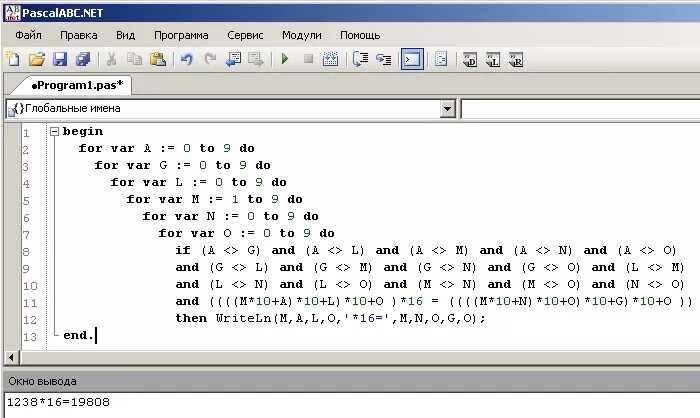Viewport: 700px width, 418px height.
Task: Open the Модули menu
Action: pos(302,35)
